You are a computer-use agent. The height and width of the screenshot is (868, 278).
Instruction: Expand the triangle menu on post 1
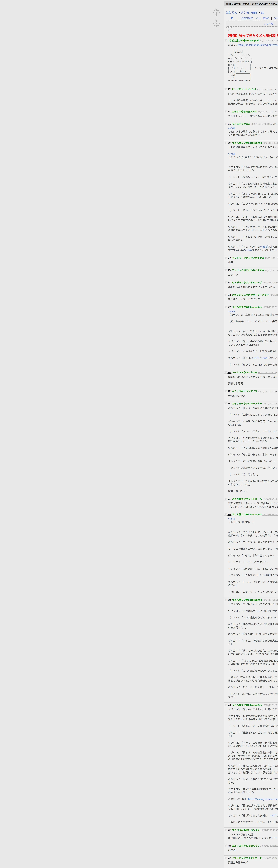pos(226,41)
